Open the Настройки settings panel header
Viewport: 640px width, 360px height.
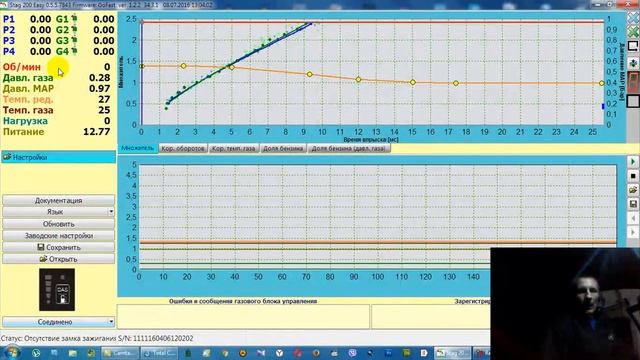pos(58,157)
